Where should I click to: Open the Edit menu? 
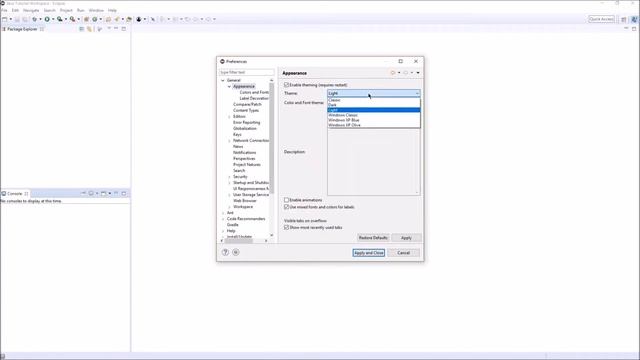15,10
